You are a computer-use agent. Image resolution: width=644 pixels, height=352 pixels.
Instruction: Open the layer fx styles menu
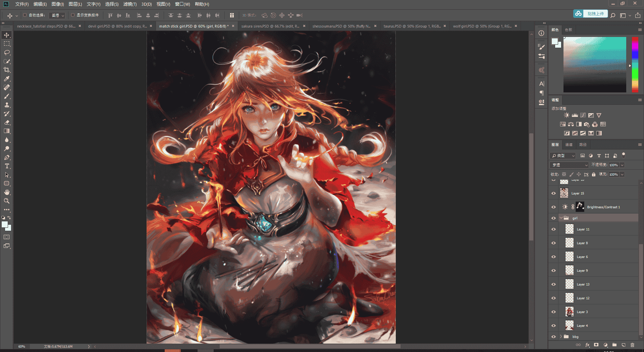587,345
